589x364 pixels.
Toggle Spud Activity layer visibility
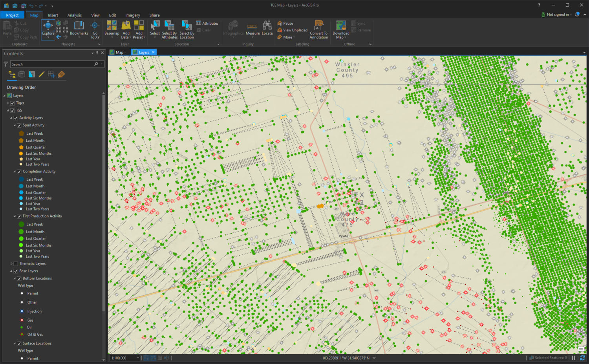click(19, 125)
